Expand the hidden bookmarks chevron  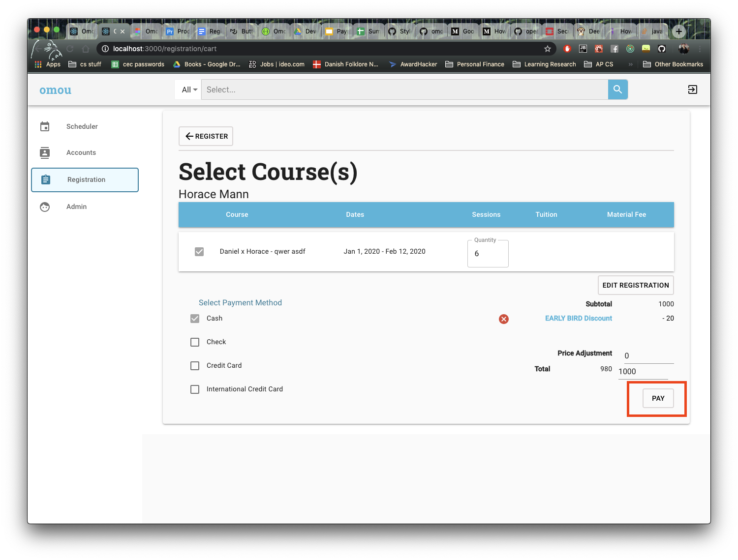pyautogui.click(x=630, y=64)
